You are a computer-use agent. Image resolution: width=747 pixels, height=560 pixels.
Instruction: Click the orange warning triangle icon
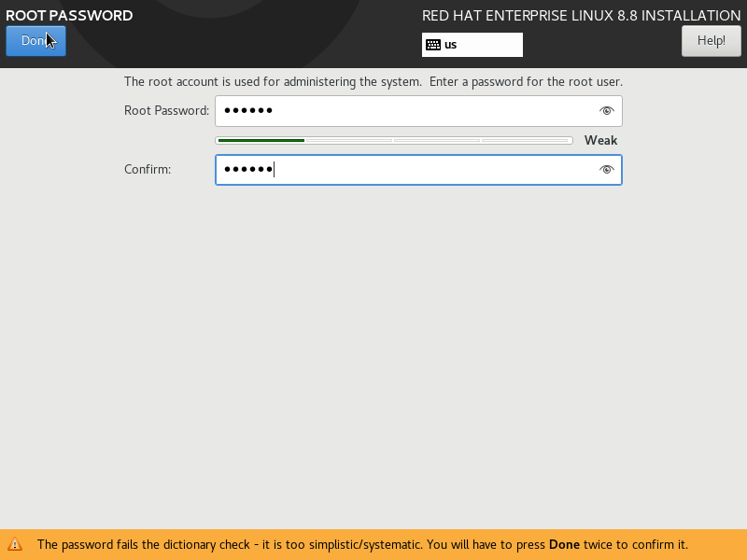pos(15,544)
